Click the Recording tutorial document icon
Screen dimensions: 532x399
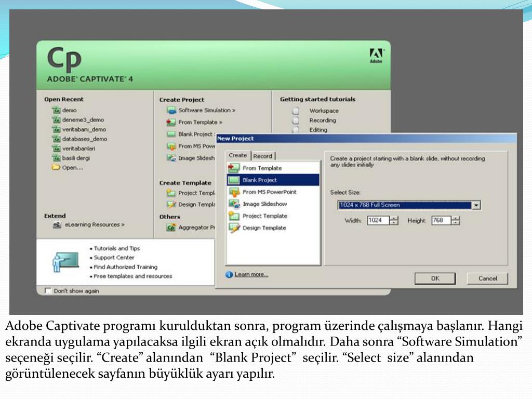pyautogui.click(x=296, y=120)
